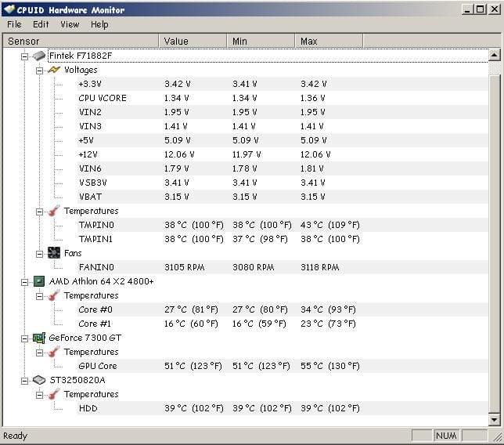Collapse Temperatures node under ST3250820A
504x445 pixels.
(39, 395)
